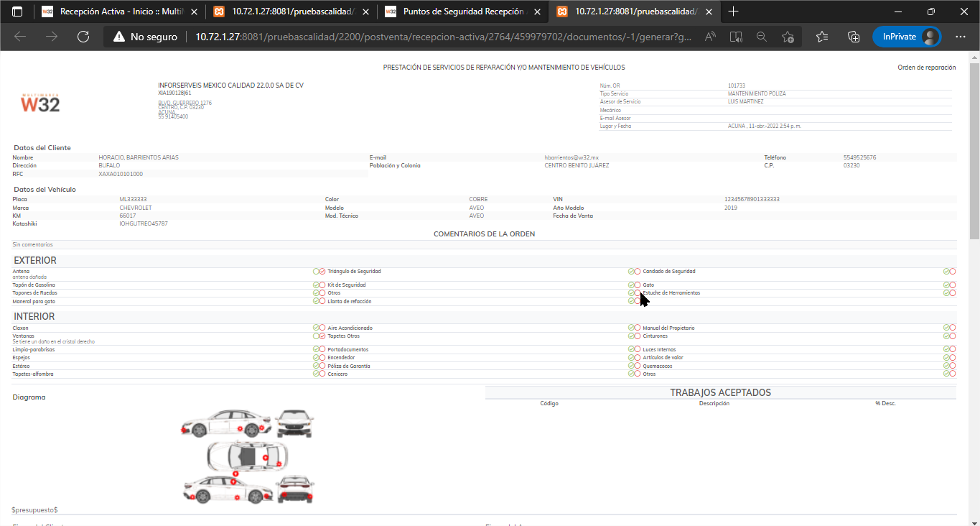Click the order number 101733

click(737, 86)
